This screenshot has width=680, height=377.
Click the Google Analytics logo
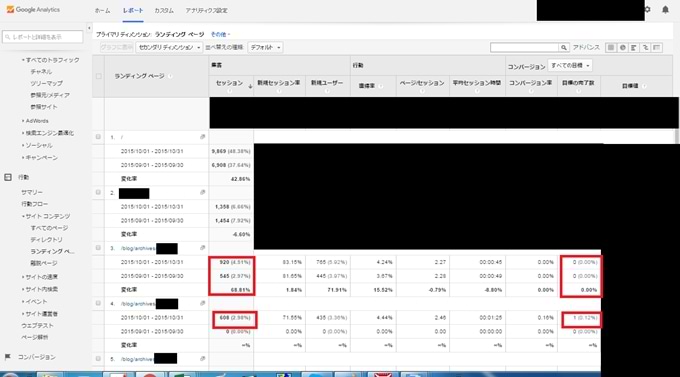click(x=33, y=10)
